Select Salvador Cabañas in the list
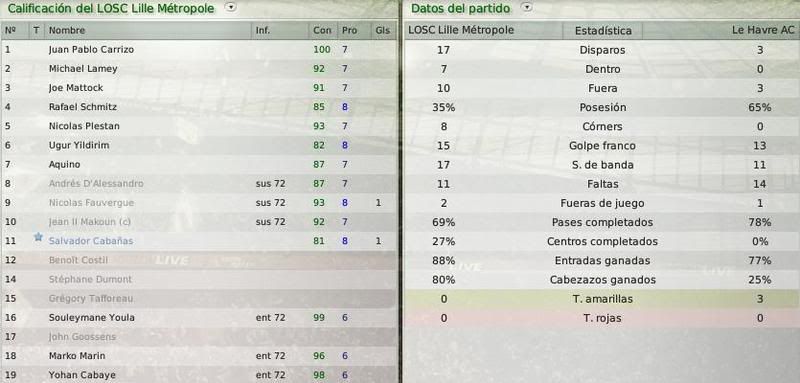The height and width of the screenshot is (383, 800). pos(91,241)
